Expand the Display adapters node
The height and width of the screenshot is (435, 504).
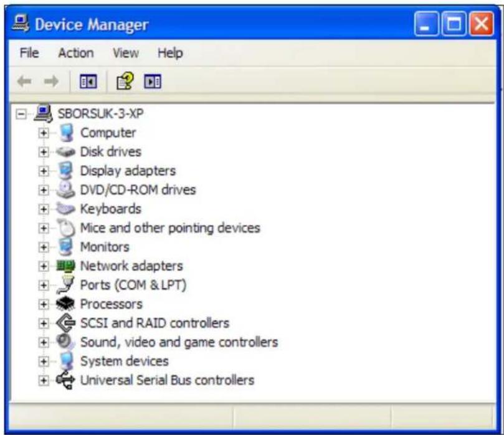44,171
